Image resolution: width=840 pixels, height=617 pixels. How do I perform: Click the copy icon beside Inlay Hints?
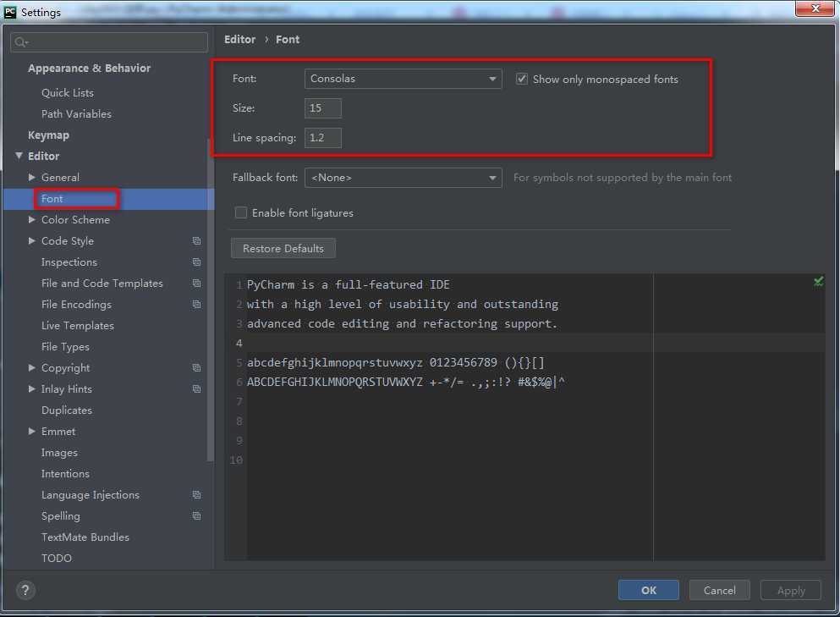point(196,389)
